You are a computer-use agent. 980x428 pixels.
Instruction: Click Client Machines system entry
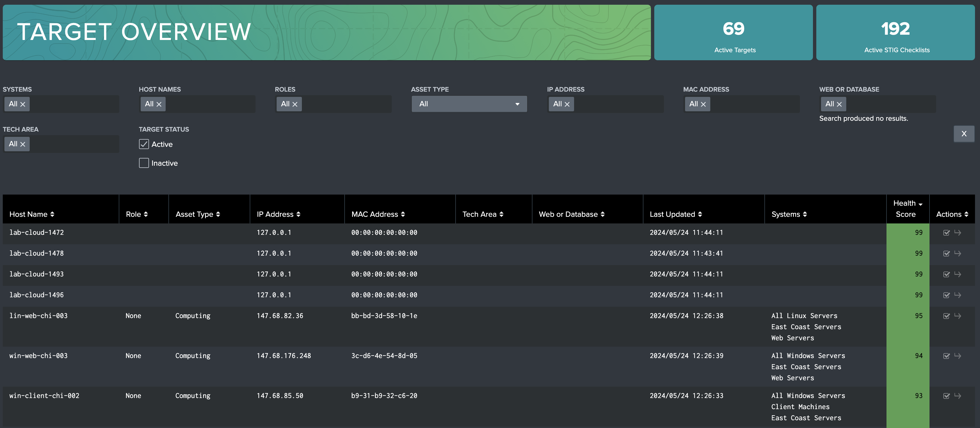point(800,407)
